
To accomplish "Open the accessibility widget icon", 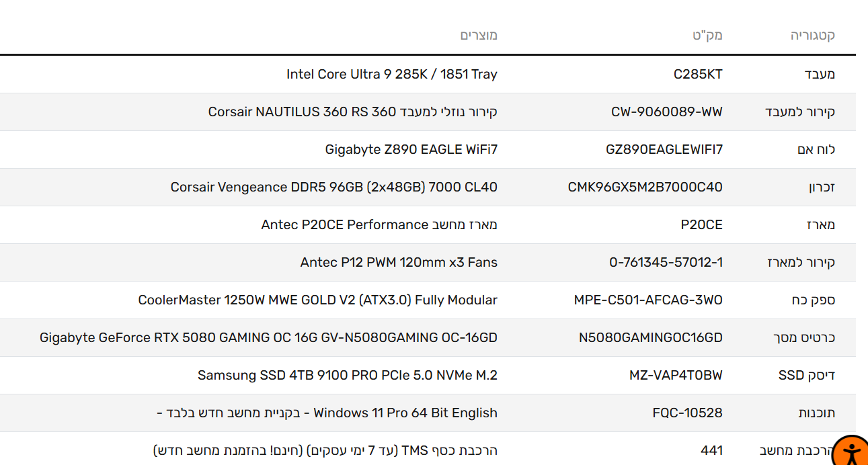I will [851, 452].
